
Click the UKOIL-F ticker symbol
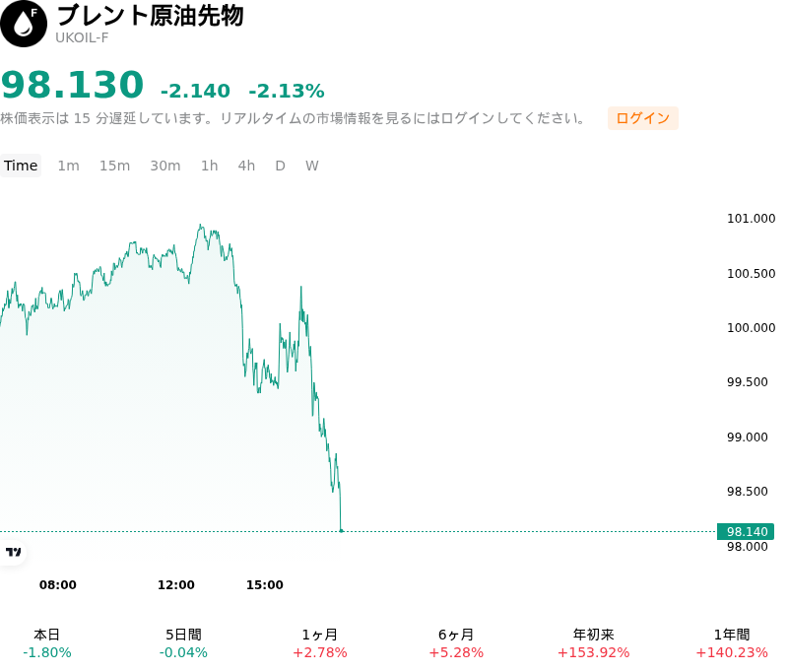(x=82, y=38)
